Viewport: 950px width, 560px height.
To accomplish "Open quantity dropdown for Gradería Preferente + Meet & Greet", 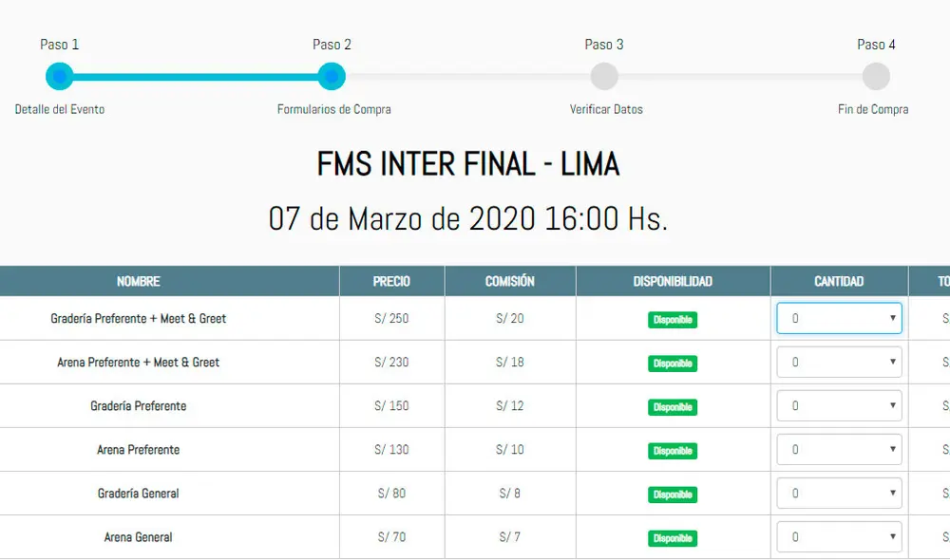I will click(839, 318).
